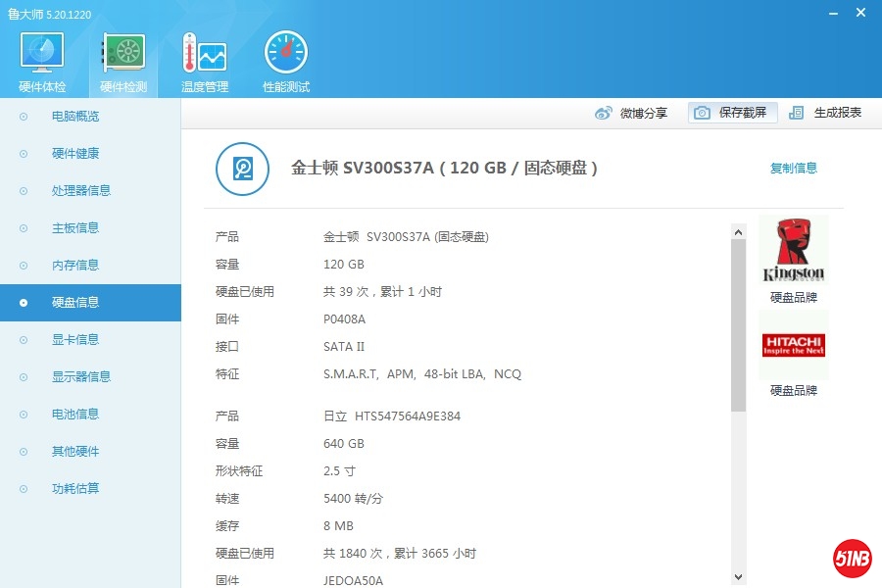Click the red 51NB badge
This screenshot has width=882, height=588.
point(853,559)
